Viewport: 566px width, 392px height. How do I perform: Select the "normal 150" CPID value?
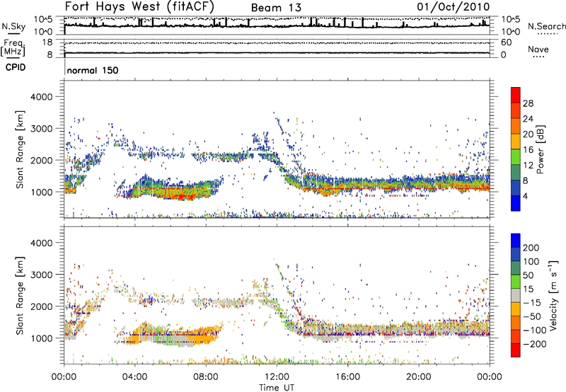pyautogui.click(x=93, y=70)
